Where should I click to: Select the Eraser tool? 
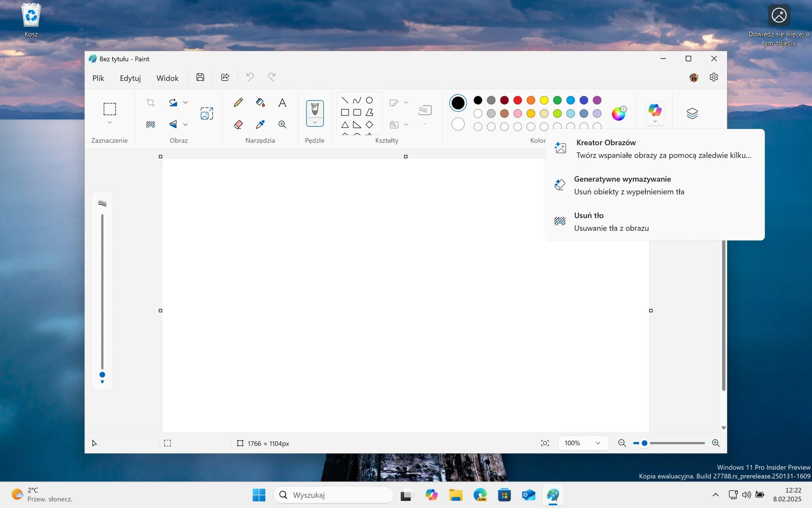pyautogui.click(x=238, y=124)
